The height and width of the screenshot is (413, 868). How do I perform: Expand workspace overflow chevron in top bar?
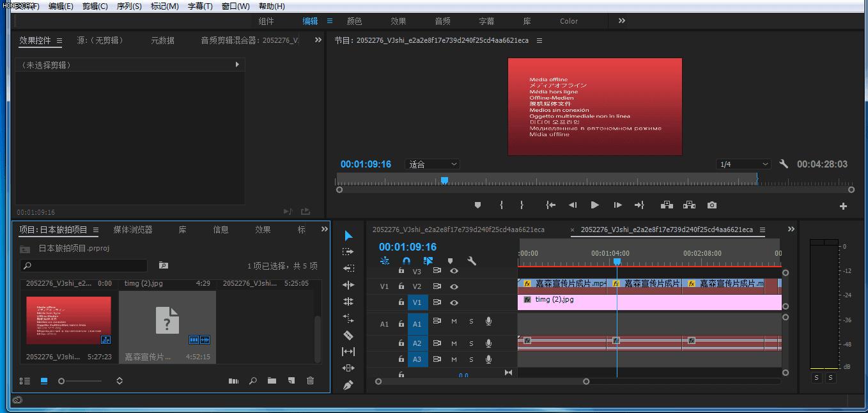622,20
